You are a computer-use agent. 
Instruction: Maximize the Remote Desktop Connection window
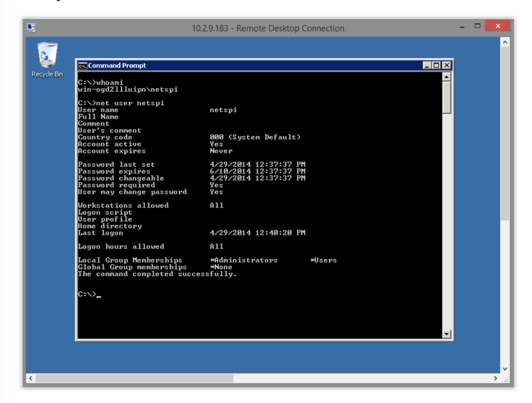pos(477,26)
